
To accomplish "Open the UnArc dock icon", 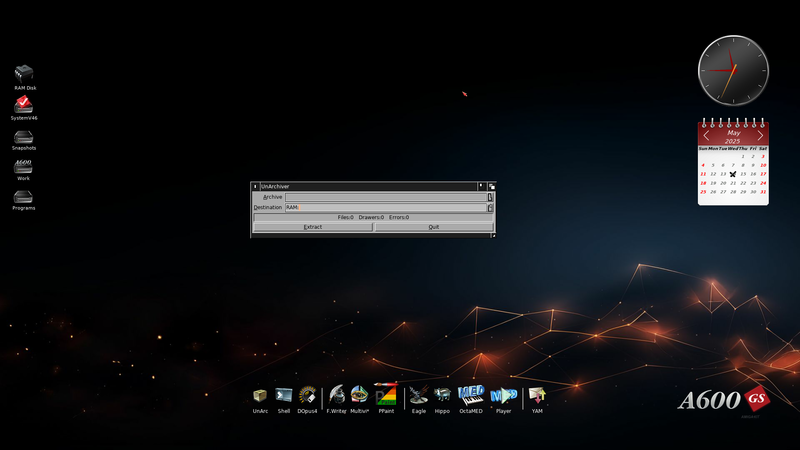I will point(260,396).
